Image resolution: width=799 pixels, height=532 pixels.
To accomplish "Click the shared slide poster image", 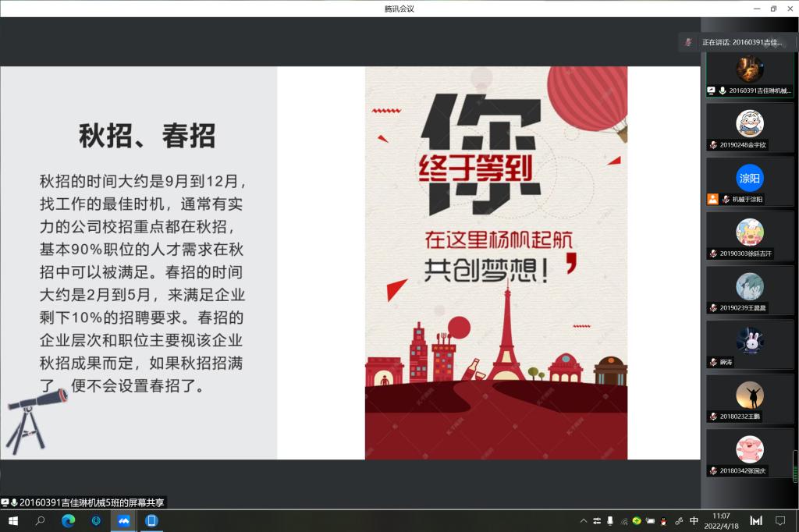I will (x=496, y=263).
